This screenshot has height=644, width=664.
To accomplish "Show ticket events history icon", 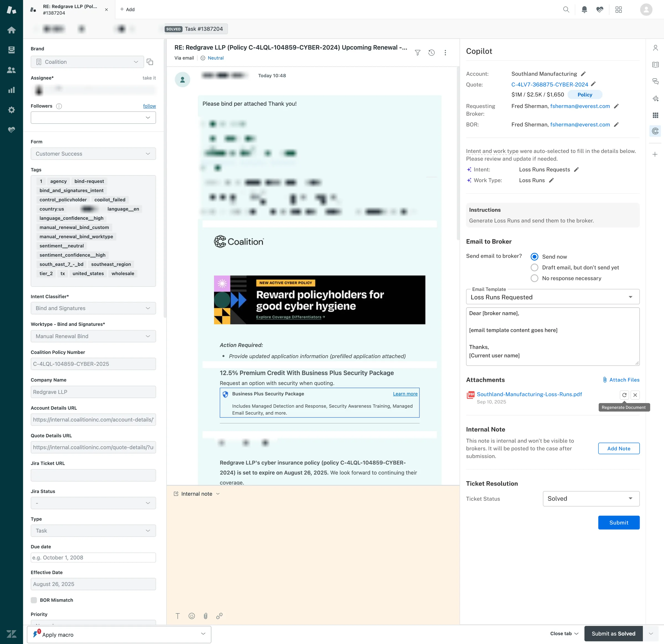I will [x=431, y=53].
